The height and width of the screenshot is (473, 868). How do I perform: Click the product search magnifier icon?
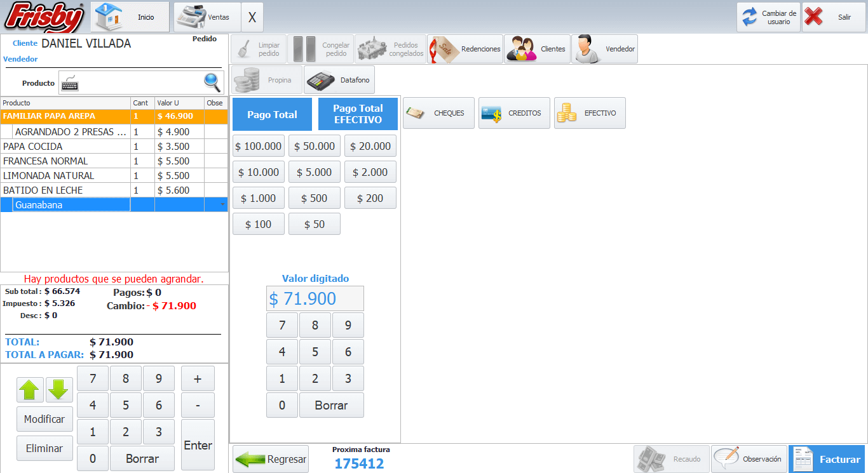[213, 83]
